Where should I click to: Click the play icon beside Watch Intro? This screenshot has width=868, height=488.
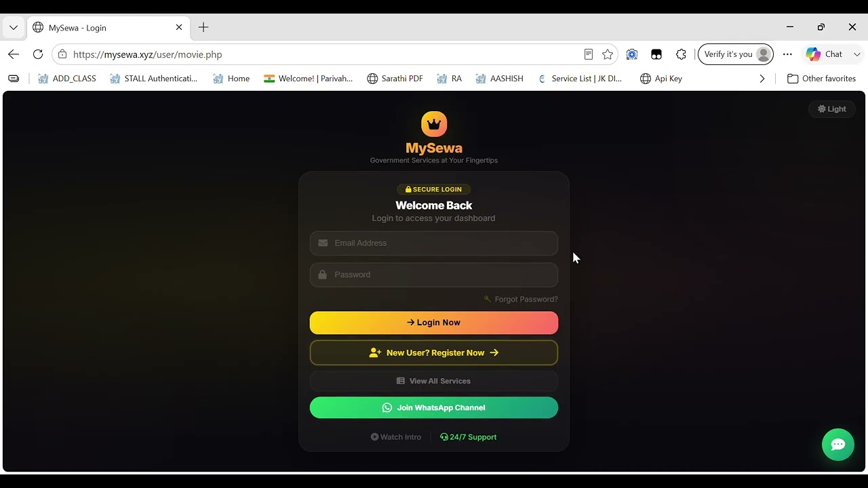(374, 437)
